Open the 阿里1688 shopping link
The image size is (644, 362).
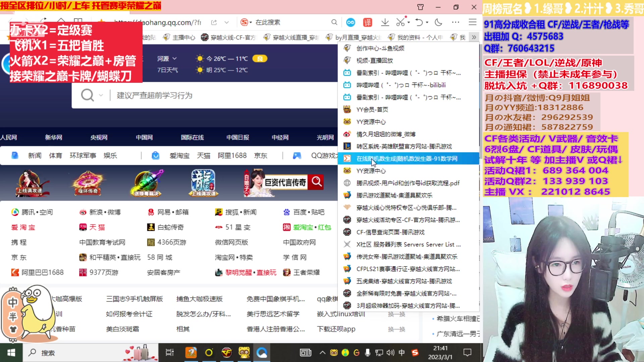232,156
